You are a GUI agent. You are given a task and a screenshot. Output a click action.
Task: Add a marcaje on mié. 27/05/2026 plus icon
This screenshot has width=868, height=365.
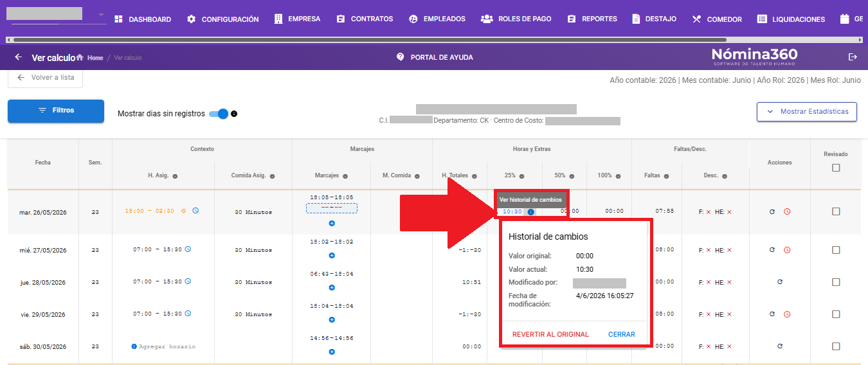click(332, 255)
